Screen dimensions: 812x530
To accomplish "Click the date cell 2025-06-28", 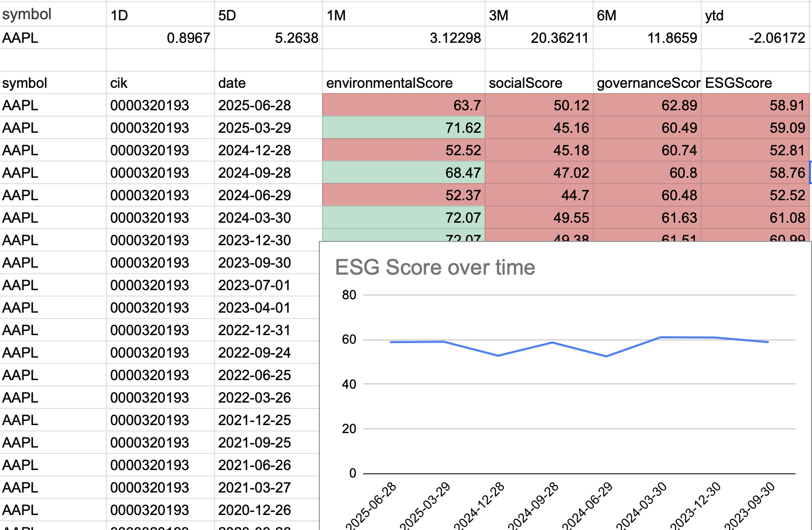I will pyautogui.click(x=269, y=105).
